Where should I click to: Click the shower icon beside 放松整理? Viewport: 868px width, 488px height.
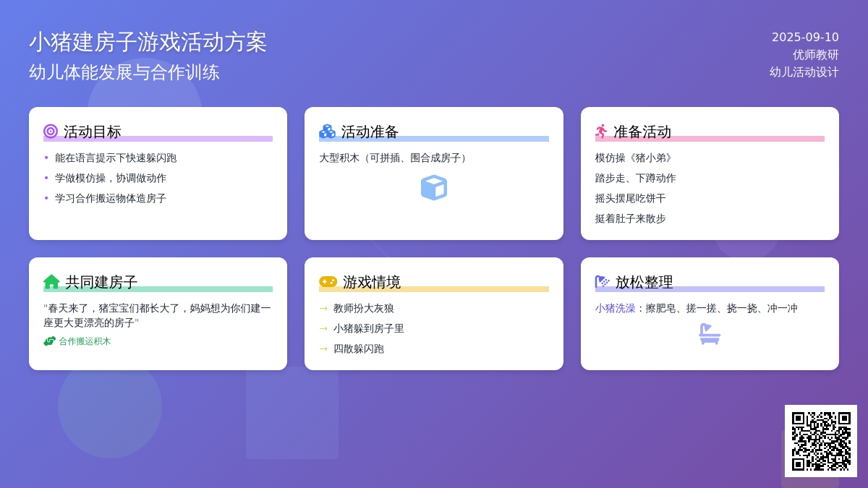pos(602,282)
